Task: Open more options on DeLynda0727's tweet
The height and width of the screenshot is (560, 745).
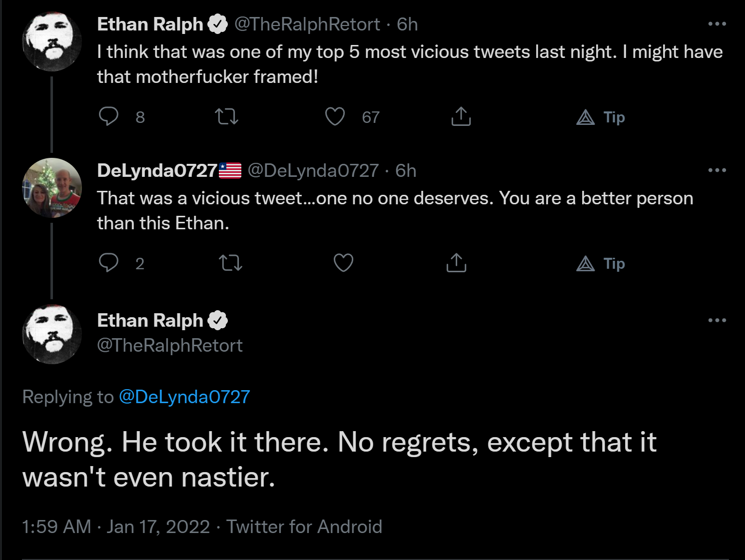Action: coord(717,170)
